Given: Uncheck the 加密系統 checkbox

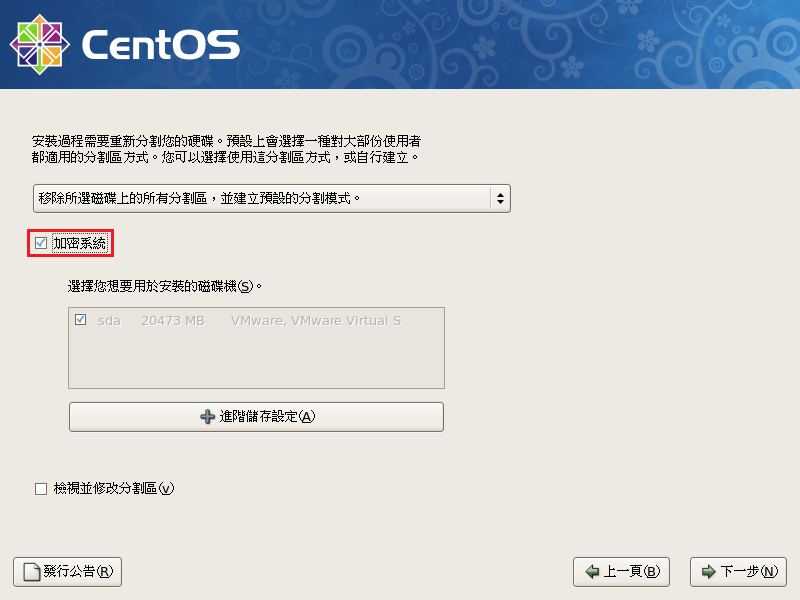Looking at the screenshot, I should coord(41,243).
